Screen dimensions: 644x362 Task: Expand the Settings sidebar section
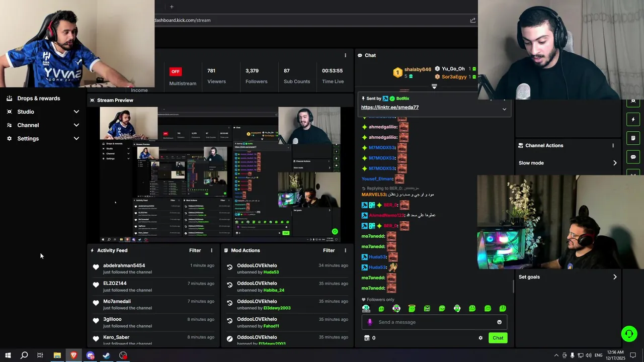76,138
